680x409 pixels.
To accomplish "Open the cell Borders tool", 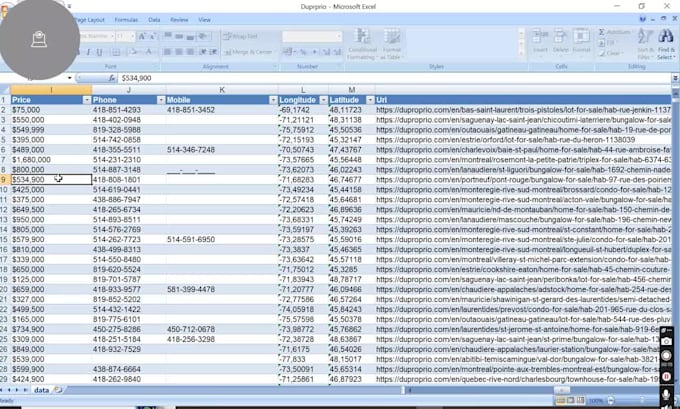I will point(116,52).
